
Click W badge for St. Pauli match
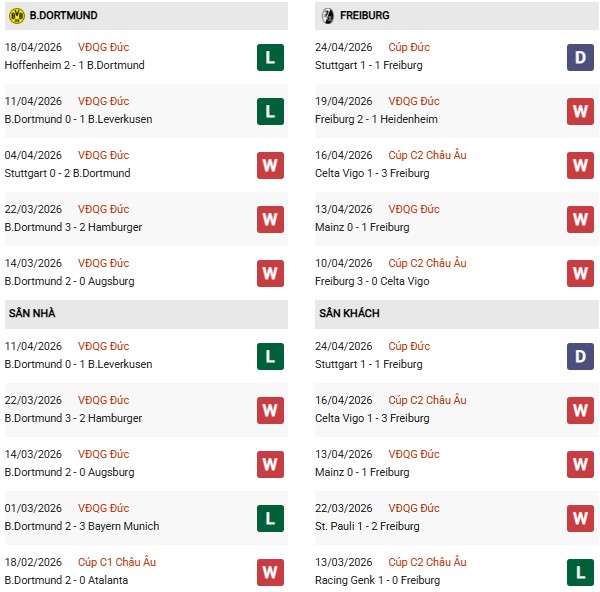pyautogui.click(x=580, y=518)
